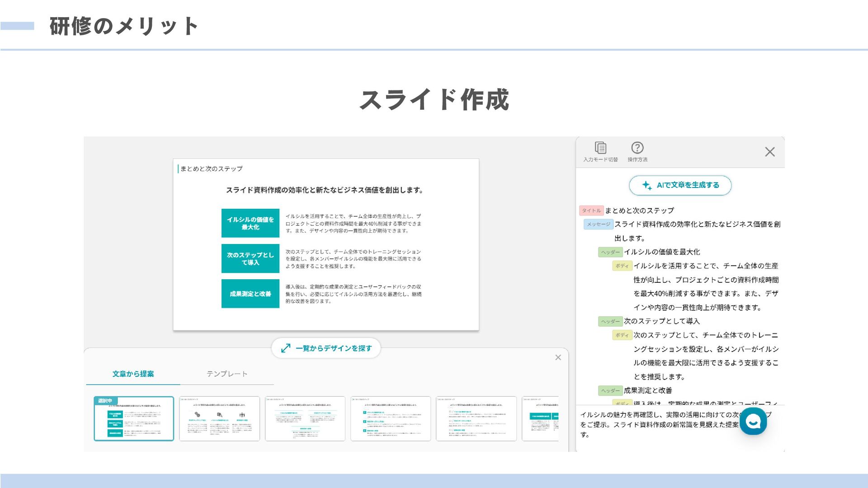Open the chat support bubble icon

tap(753, 422)
